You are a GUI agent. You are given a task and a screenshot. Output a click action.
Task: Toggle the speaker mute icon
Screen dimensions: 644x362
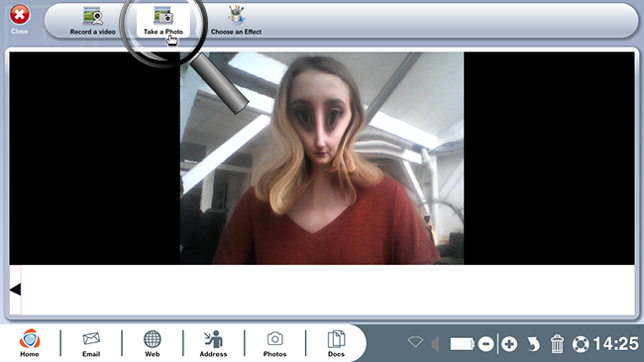pyautogui.click(x=435, y=344)
